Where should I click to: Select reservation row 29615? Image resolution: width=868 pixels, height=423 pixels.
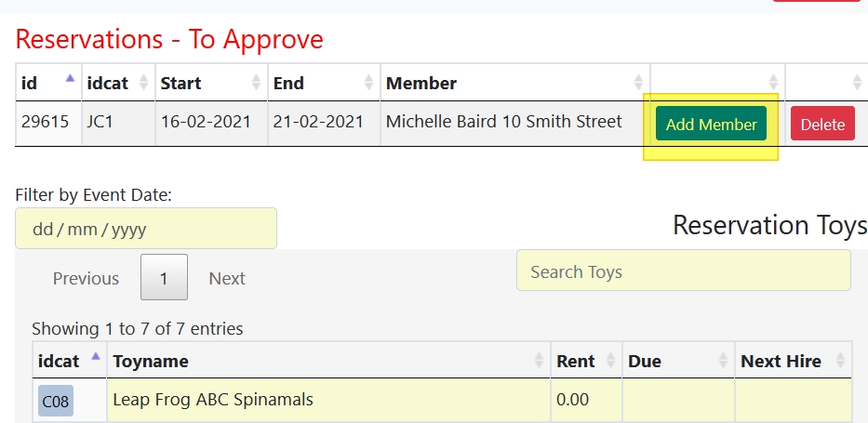point(45,122)
